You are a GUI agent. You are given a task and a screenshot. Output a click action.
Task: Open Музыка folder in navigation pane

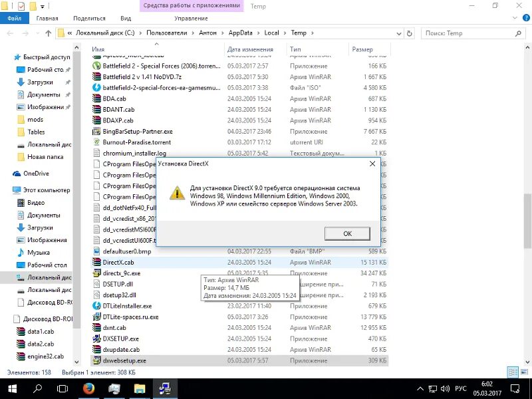(39, 253)
